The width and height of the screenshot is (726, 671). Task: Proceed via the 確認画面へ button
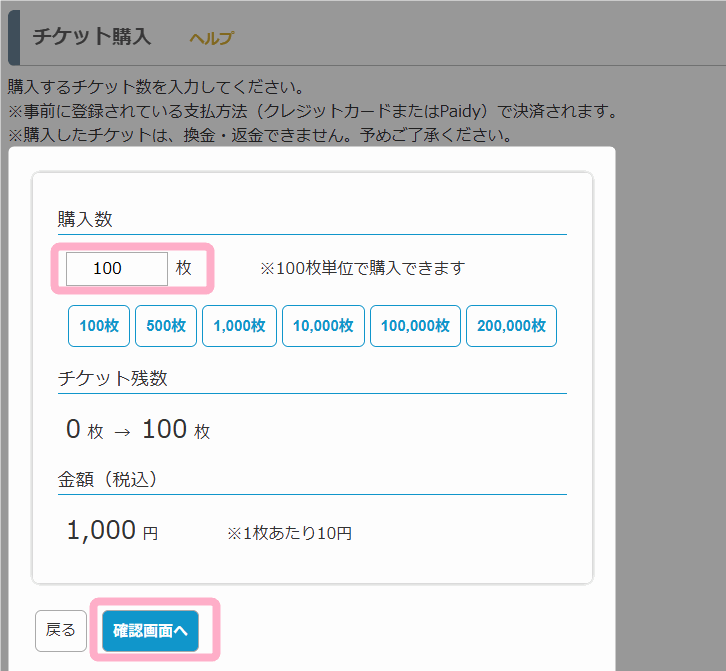(150, 630)
